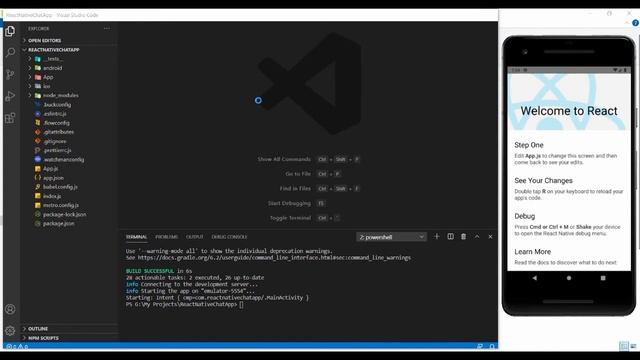Open the Manage gear icon
Viewport: 640px width, 360px height.
[x=10, y=330]
